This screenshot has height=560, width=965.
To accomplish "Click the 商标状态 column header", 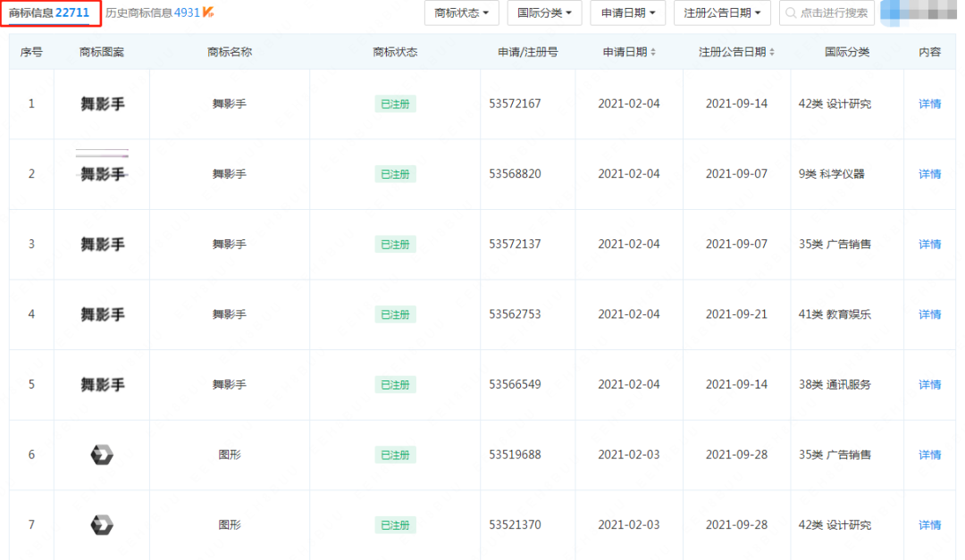I will [395, 53].
